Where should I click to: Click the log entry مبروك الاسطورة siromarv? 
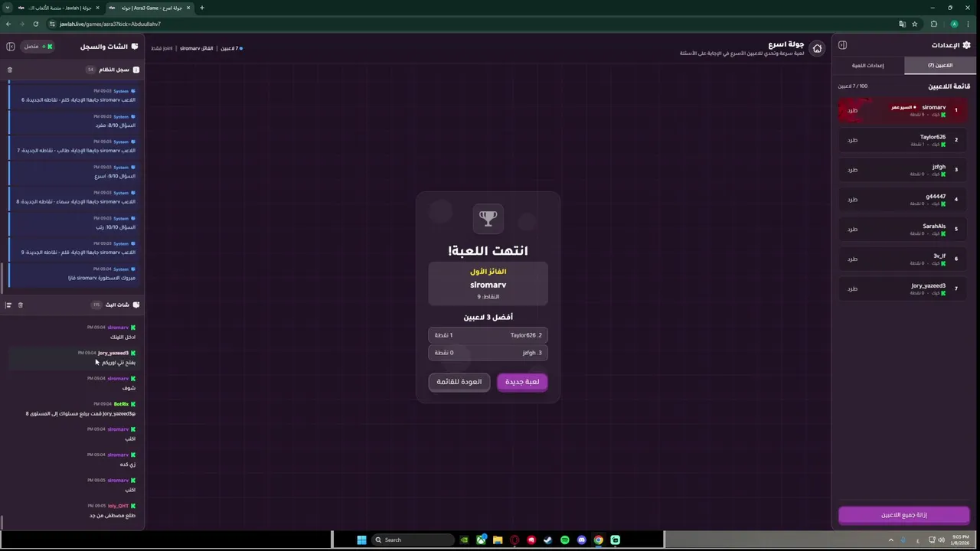[73, 274]
